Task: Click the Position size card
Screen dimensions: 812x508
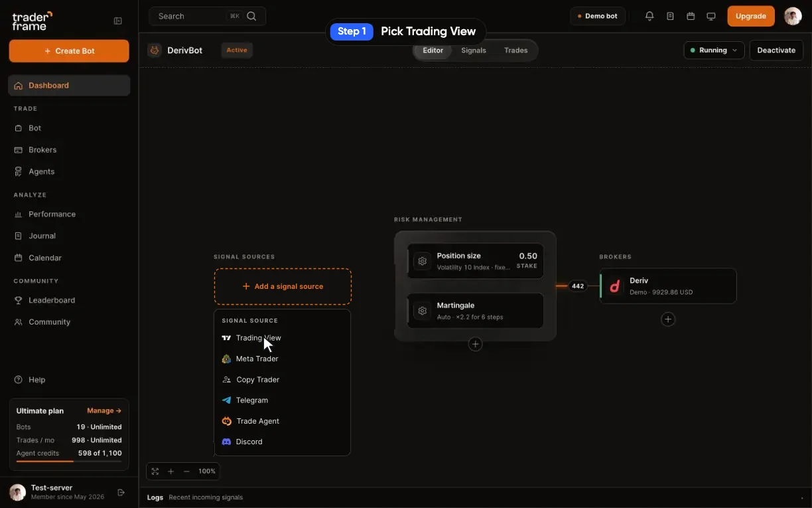Action: (476, 261)
